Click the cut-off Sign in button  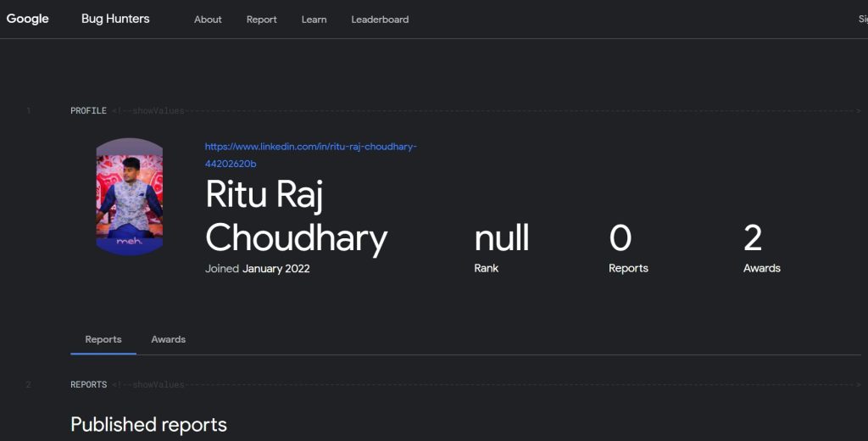point(862,20)
